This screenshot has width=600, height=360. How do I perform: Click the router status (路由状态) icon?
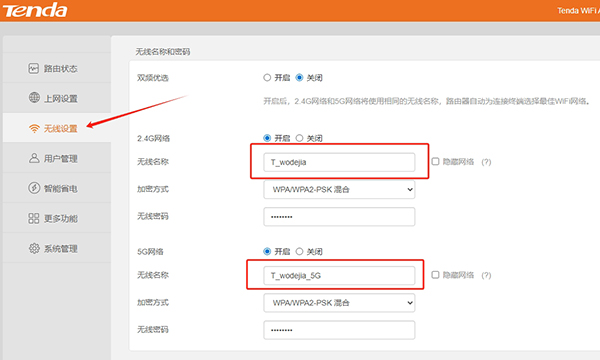click(34, 68)
